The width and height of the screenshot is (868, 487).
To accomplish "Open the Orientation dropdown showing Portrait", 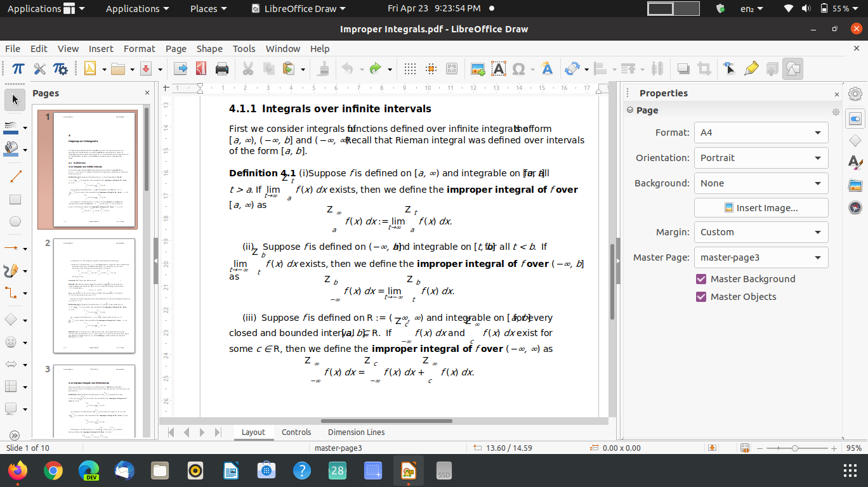I will coord(761,158).
